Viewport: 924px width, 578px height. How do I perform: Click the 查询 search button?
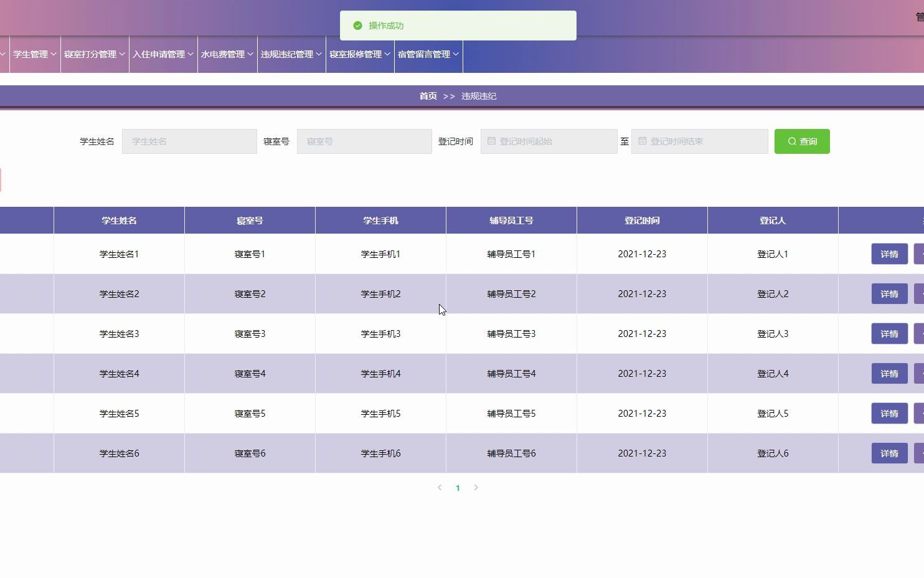(802, 141)
